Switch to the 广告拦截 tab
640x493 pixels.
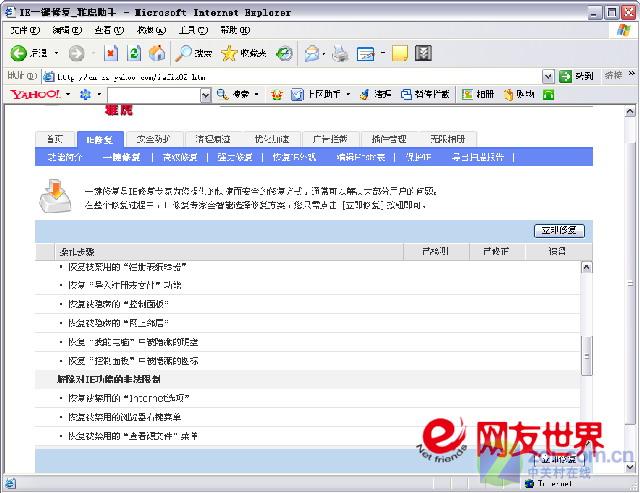[330, 139]
